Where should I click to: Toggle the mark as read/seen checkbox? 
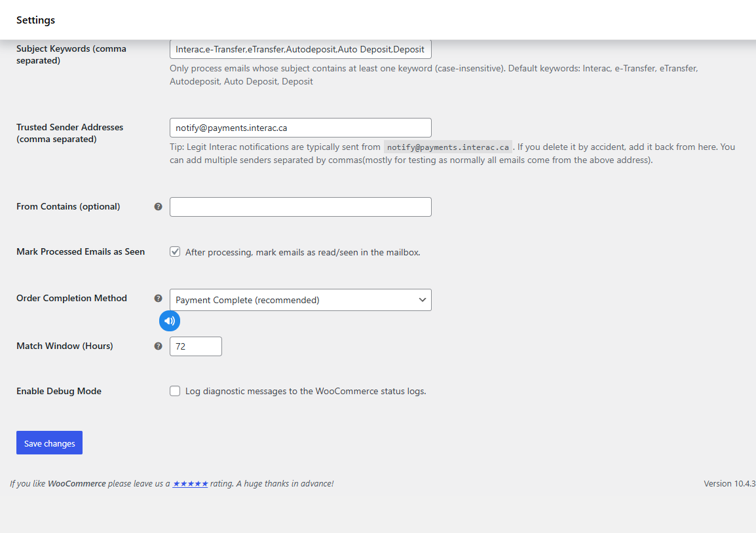pyautogui.click(x=175, y=251)
